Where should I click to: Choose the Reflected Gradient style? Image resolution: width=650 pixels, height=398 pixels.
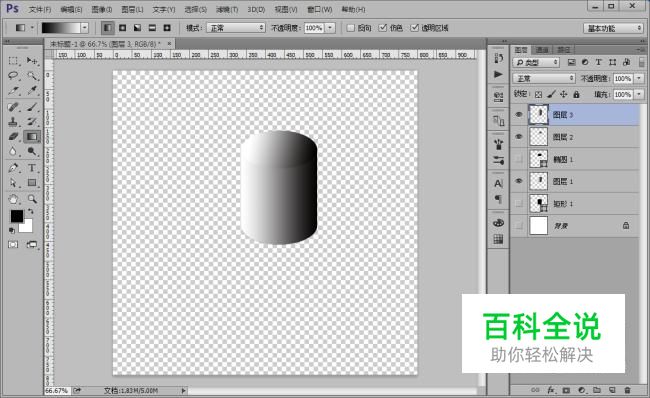[152, 28]
